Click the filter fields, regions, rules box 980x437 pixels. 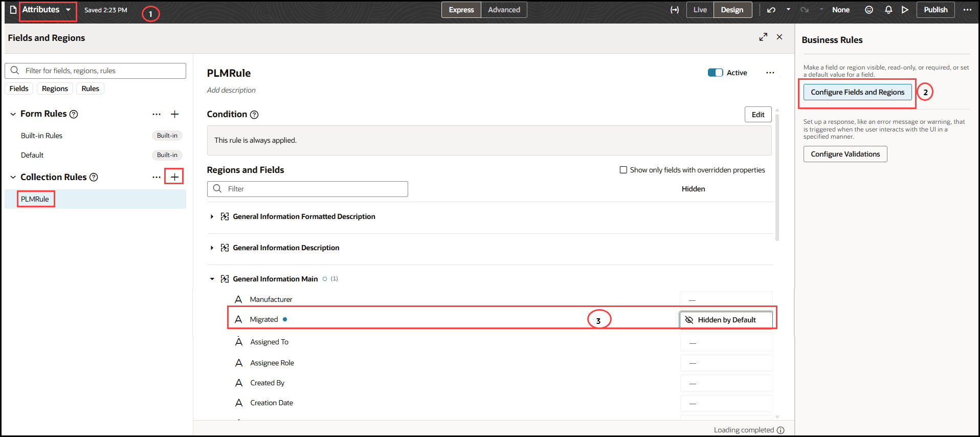pos(95,71)
